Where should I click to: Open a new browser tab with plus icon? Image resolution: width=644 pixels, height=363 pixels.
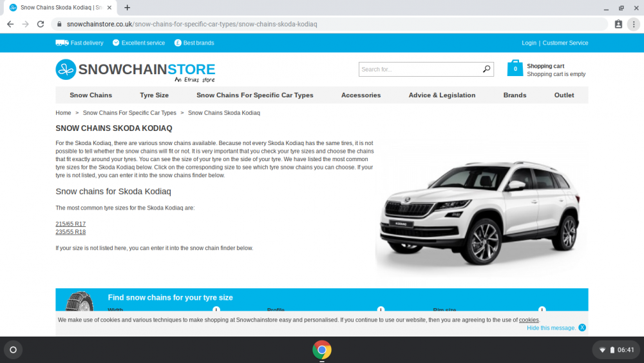[x=128, y=7]
